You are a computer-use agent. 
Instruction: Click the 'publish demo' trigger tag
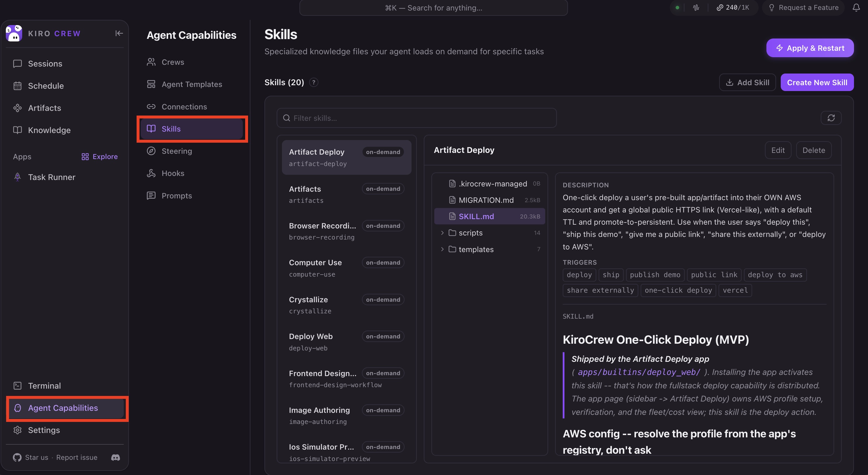(x=655, y=275)
